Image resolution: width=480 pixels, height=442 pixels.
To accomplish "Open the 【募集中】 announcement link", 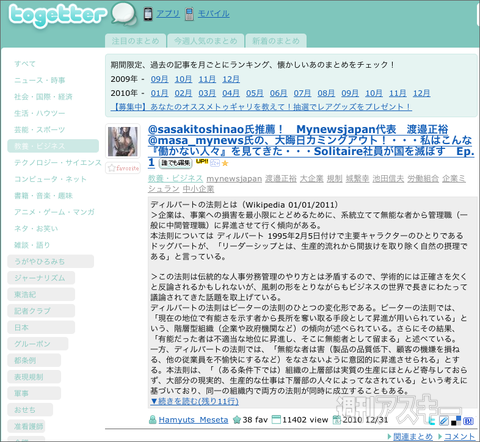I will (261, 107).
